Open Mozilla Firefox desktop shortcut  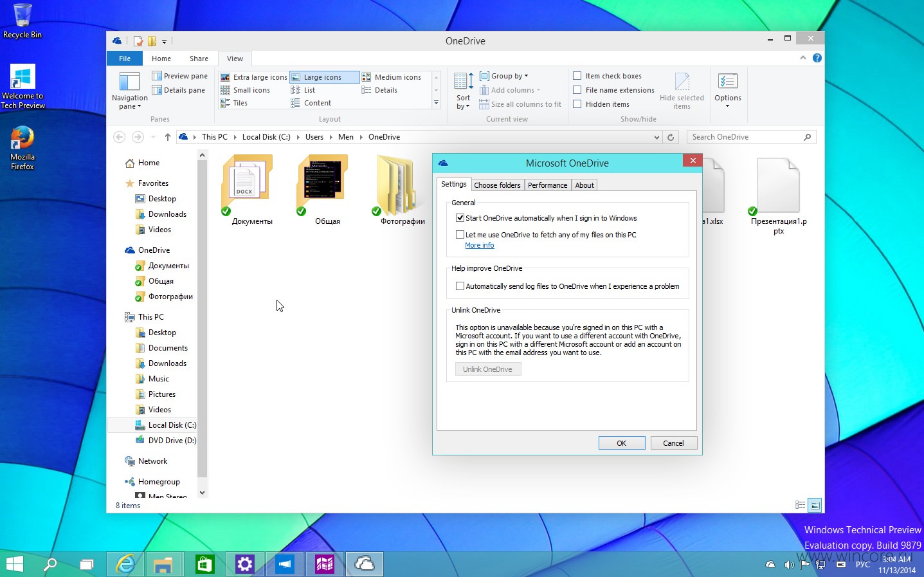coord(23,148)
